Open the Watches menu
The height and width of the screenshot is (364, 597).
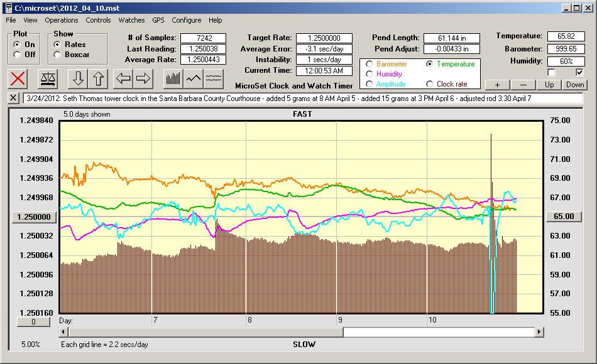point(131,20)
